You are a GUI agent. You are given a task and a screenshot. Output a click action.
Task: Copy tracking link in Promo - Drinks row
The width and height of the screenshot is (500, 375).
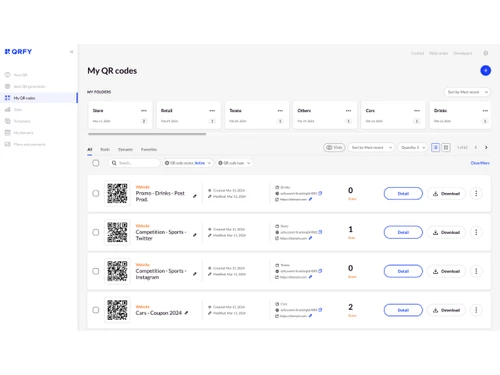tap(320, 193)
